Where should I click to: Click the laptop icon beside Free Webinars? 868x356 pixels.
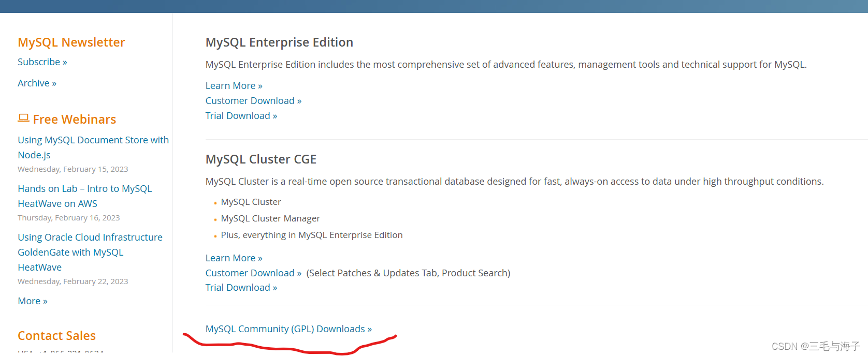[x=23, y=118]
